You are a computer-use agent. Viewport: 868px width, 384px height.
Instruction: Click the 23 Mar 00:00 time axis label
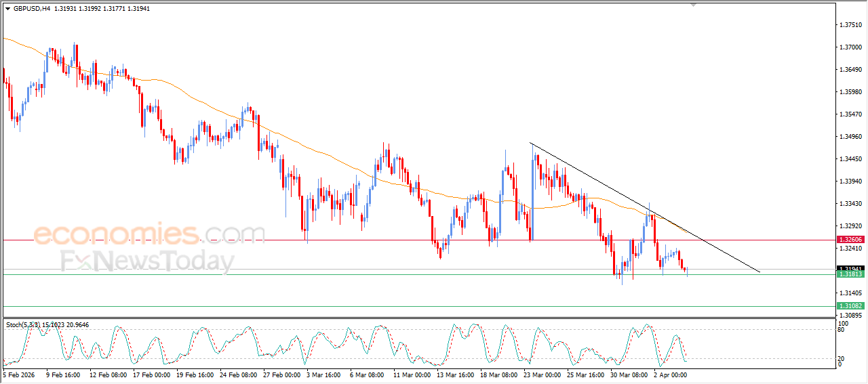[x=541, y=375]
